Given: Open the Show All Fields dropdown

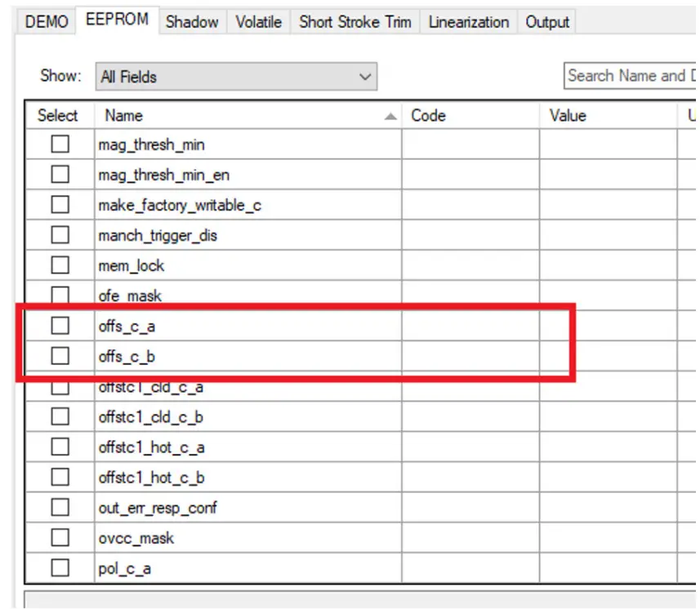Looking at the screenshot, I should (236, 77).
